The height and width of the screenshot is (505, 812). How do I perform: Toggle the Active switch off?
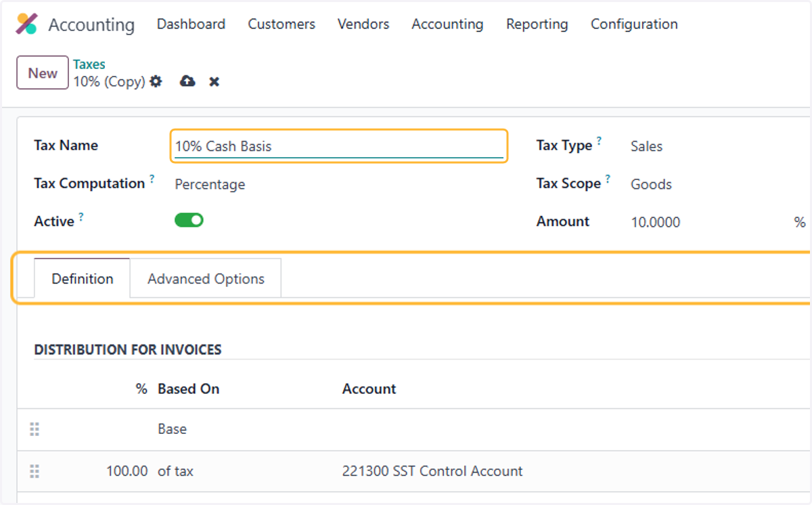point(189,220)
